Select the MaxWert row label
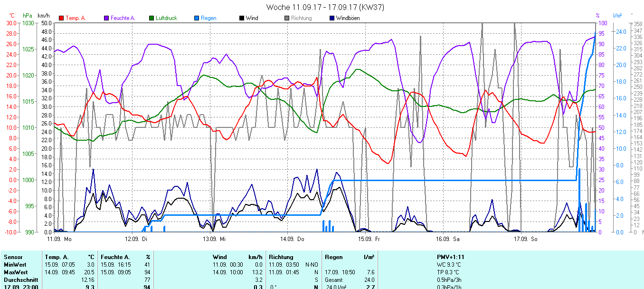 [x=15, y=272]
